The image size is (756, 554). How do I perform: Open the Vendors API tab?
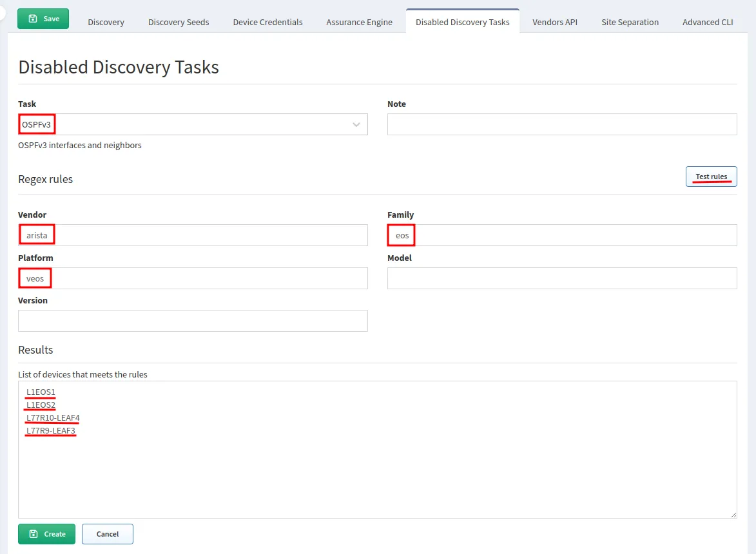point(554,22)
